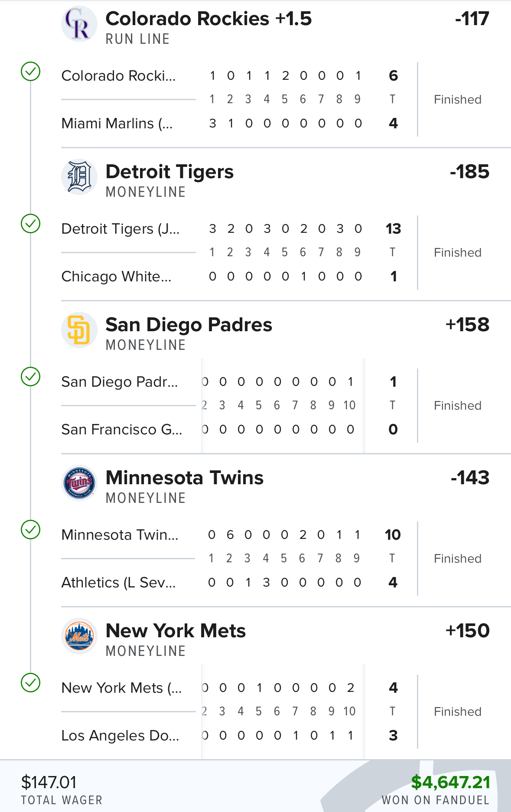Click the green checkmark beside Colorado Rockies
The height and width of the screenshot is (812, 511).
[x=31, y=72]
